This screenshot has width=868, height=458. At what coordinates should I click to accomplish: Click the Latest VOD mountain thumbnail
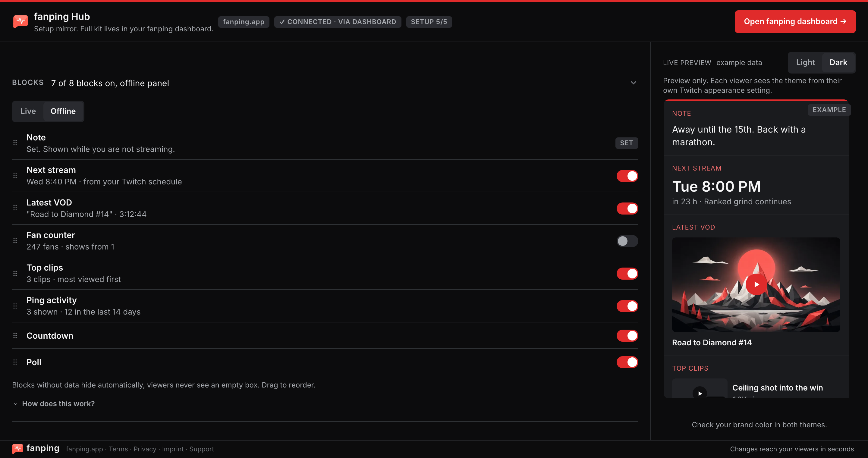tap(756, 284)
